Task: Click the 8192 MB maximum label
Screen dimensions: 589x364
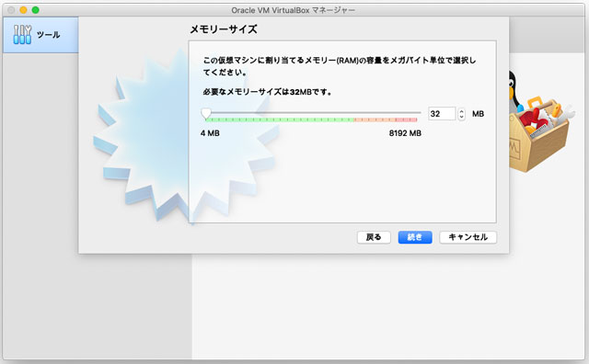Action: (x=405, y=133)
